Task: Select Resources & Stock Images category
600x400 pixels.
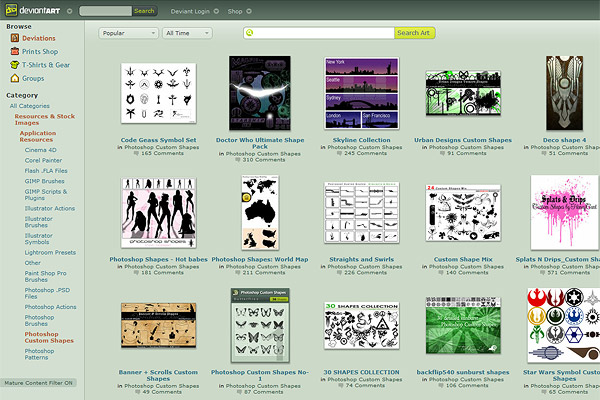Action: 44,119
